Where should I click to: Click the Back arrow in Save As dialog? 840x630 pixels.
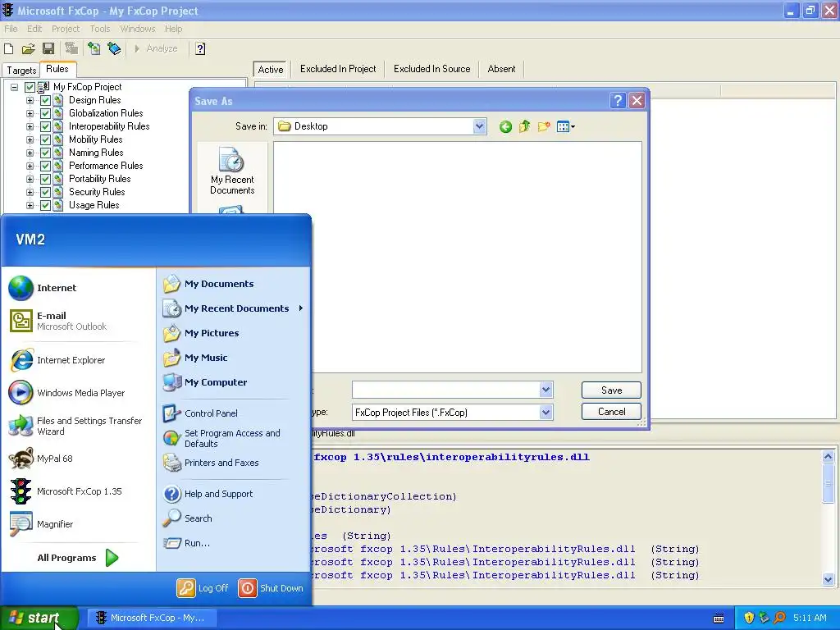point(505,126)
